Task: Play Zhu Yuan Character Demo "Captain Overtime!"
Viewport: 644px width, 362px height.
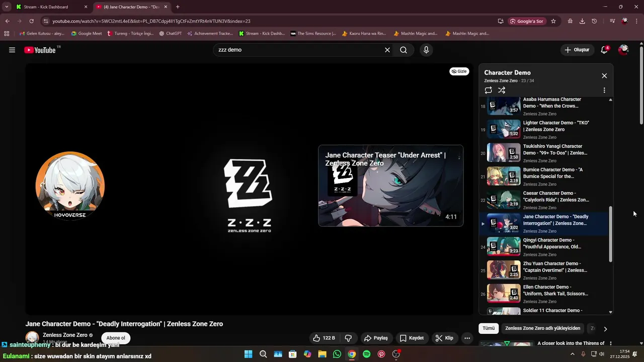Action: point(543,270)
